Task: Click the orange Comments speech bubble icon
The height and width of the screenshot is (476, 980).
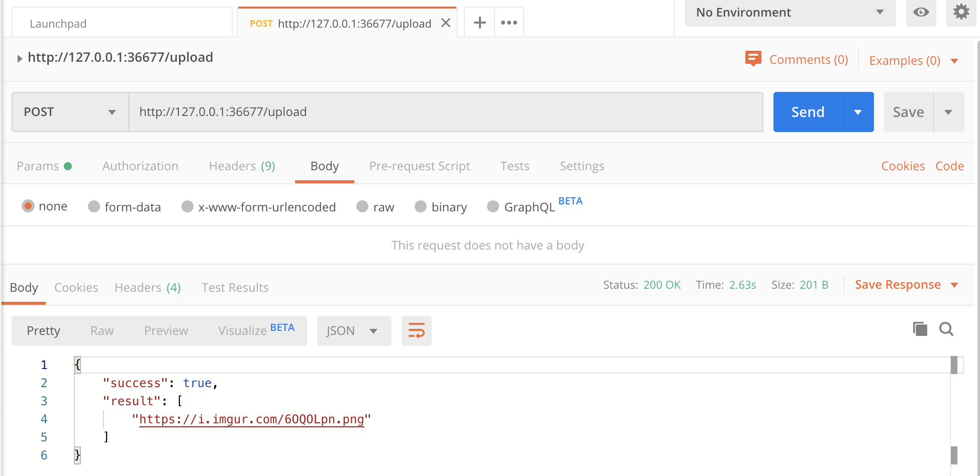Action: (x=753, y=59)
